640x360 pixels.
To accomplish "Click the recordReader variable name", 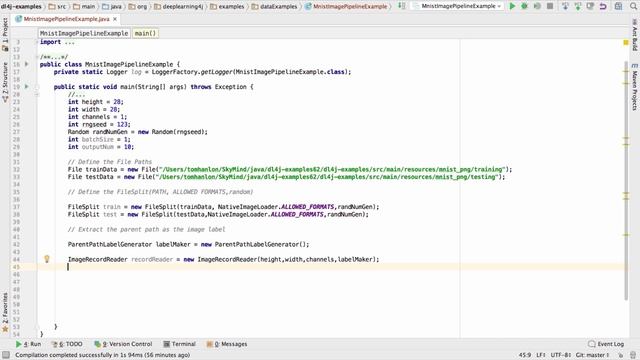I will 152,259.
